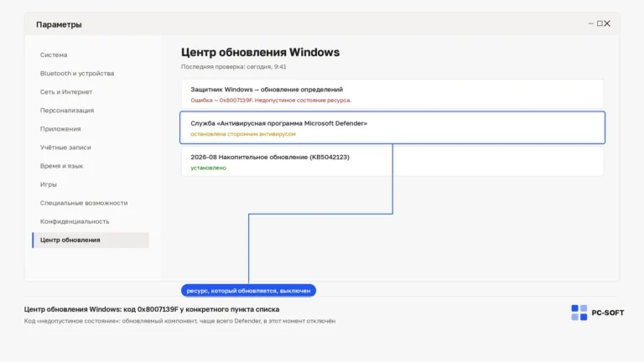The width and height of the screenshot is (644, 362).
Task: Click 'остановлена сторонним антивирусом' status text
Action: (x=243, y=134)
